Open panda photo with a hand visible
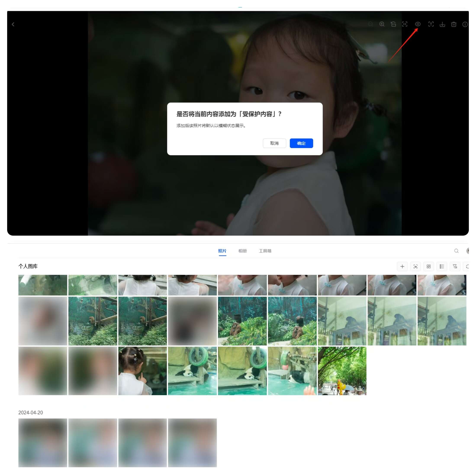Image resolution: width=476 pixels, height=476 pixels. [292, 371]
